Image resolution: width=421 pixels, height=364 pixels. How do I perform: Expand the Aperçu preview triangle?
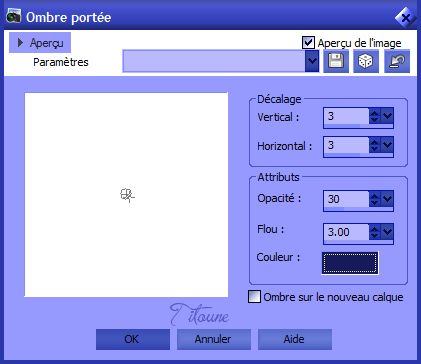click(x=20, y=43)
